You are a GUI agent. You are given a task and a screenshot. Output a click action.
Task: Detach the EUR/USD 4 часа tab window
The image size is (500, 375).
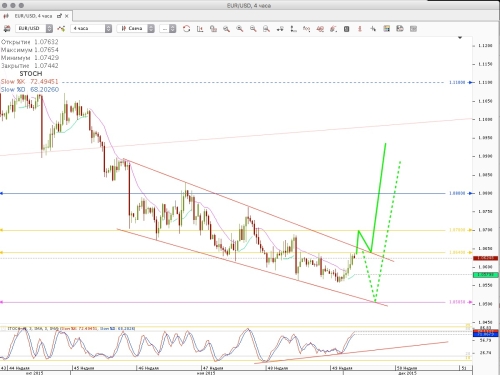coord(60,16)
